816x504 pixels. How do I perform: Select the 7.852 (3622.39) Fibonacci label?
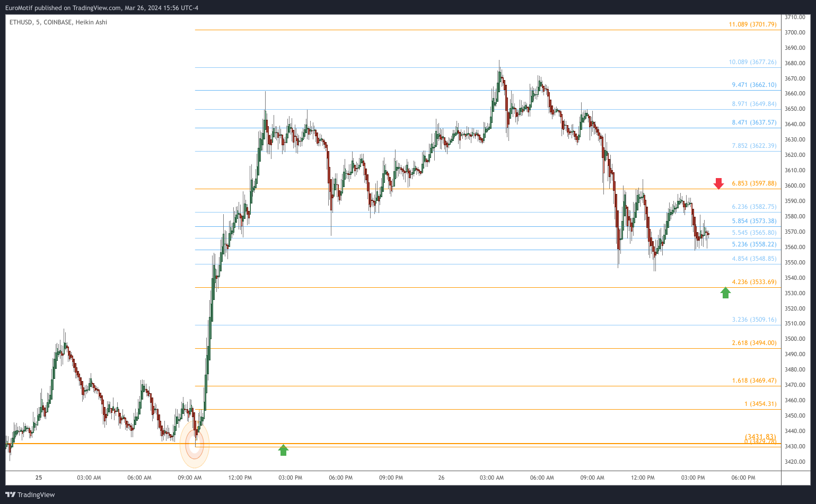pyautogui.click(x=754, y=146)
